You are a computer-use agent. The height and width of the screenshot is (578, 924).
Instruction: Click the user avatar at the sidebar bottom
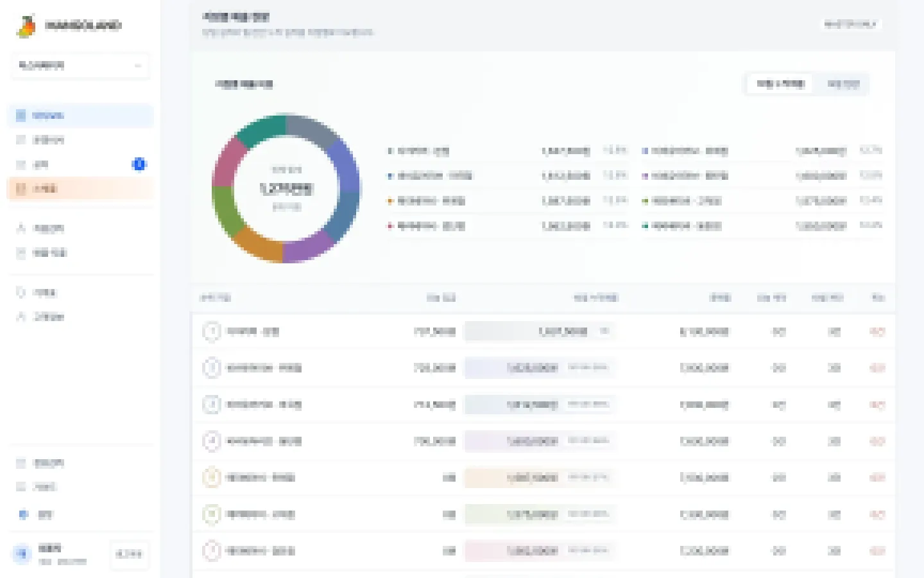click(x=22, y=554)
